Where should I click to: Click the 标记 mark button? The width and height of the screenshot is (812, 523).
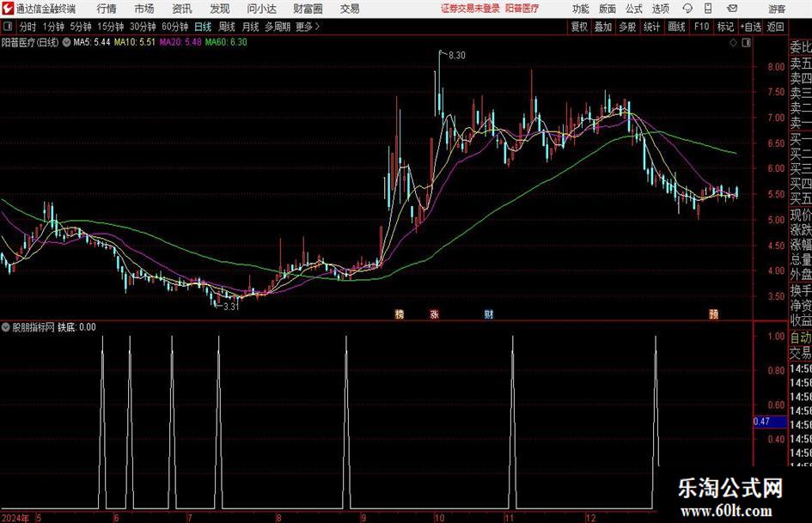tap(725, 27)
